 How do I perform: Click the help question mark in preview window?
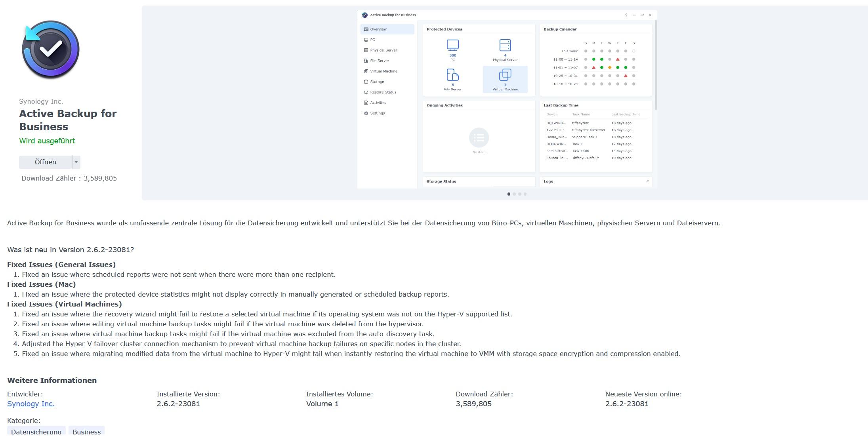pos(626,15)
